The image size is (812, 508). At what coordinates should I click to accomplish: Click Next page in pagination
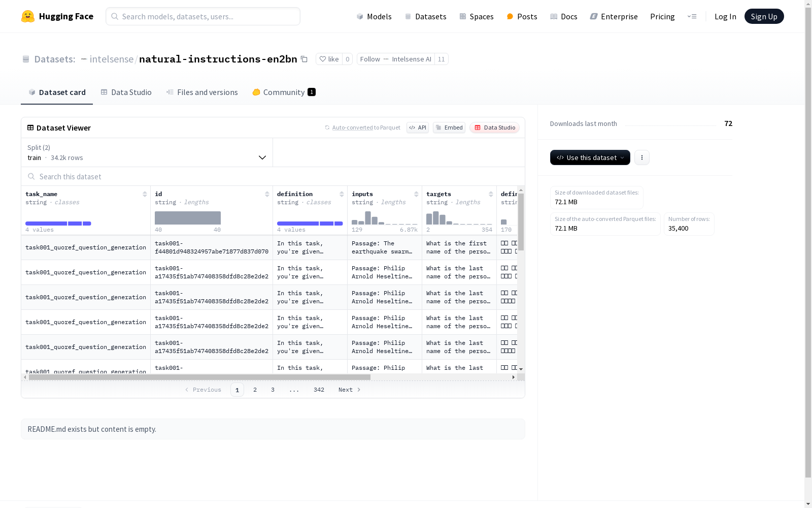[350, 390]
